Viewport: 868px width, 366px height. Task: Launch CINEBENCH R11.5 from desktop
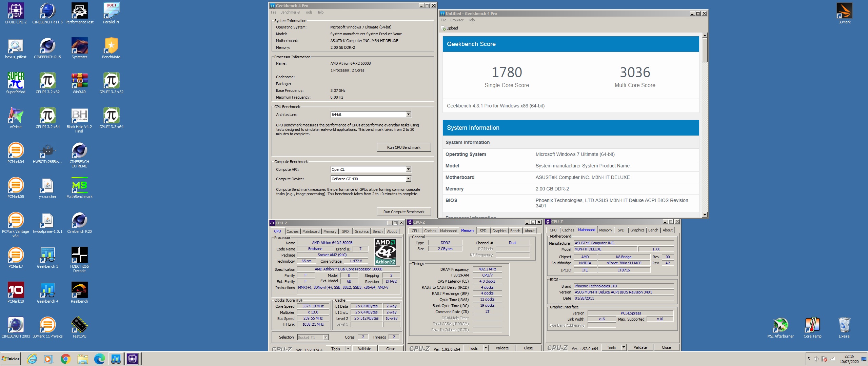click(x=47, y=14)
